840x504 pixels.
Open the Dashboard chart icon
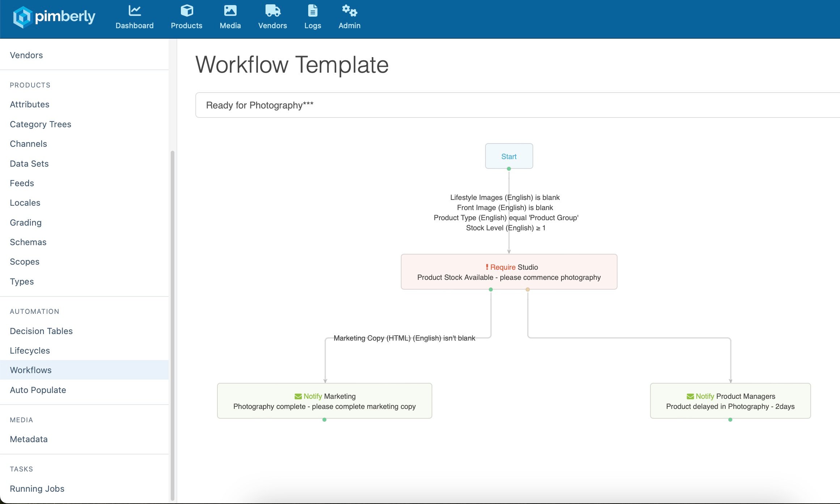[x=135, y=11]
